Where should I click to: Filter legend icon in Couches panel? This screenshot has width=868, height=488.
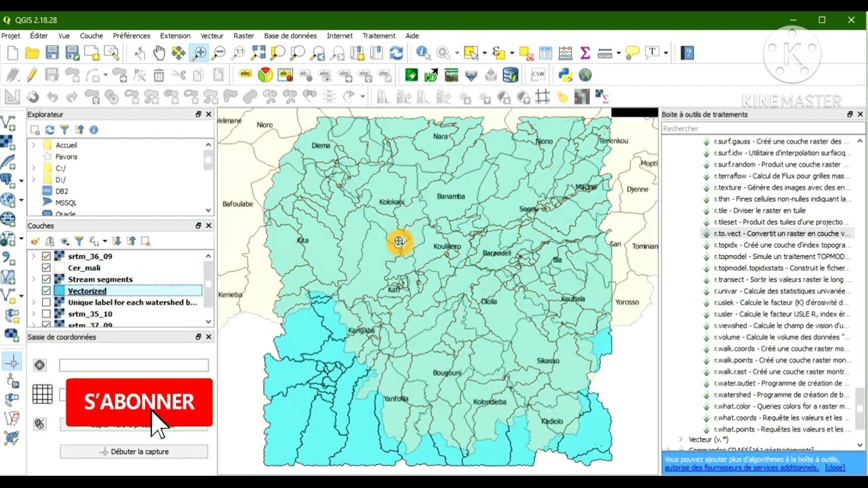click(79, 241)
